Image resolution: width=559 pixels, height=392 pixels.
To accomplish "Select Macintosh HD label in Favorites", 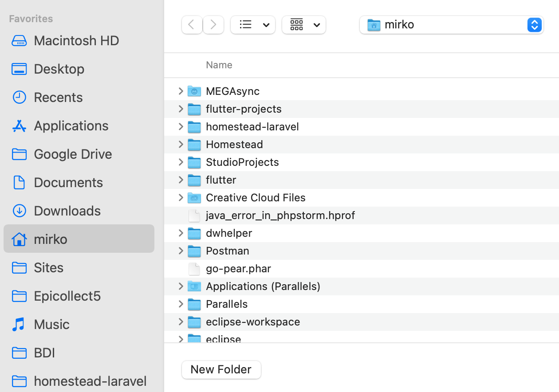I will click(76, 40).
